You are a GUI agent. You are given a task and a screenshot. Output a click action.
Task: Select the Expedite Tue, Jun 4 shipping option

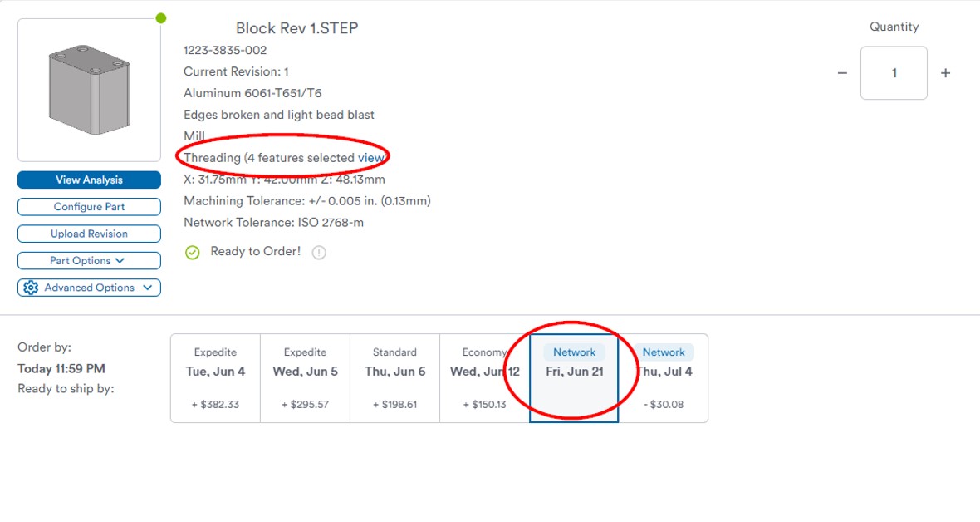pyautogui.click(x=215, y=376)
